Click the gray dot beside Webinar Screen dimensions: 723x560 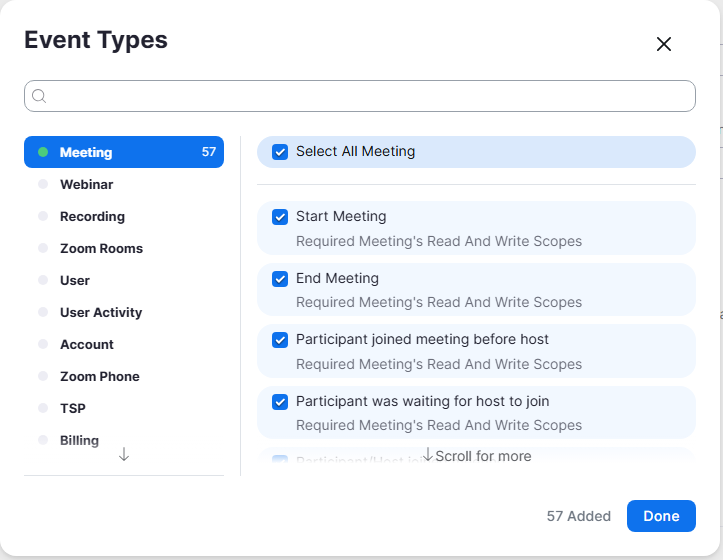tap(43, 184)
